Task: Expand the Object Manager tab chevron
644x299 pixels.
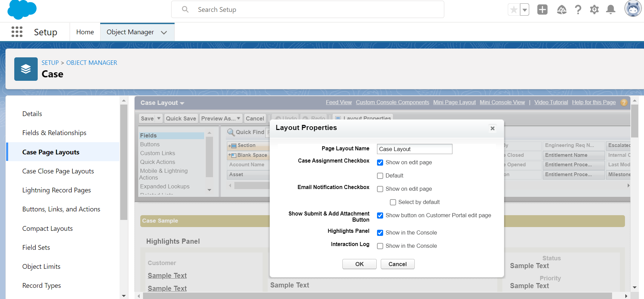Action: [x=164, y=33]
